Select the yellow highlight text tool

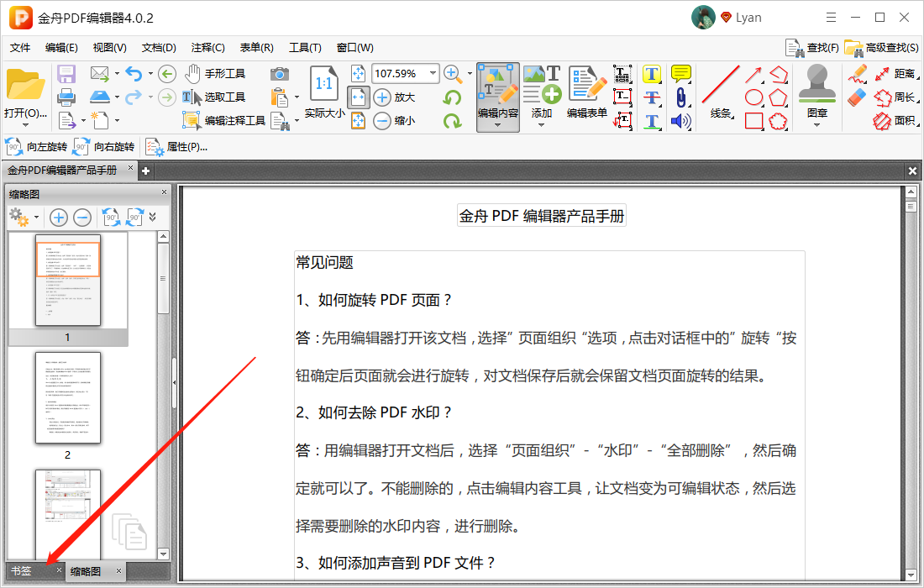pyautogui.click(x=651, y=74)
